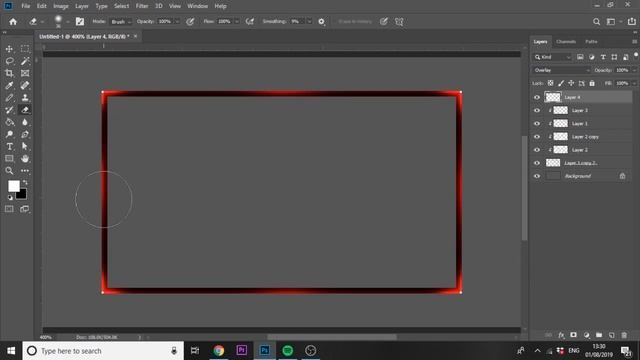Open the Opacity slider dropdown in options bar
The image size is (640, 360).
[x=177, y=22]
